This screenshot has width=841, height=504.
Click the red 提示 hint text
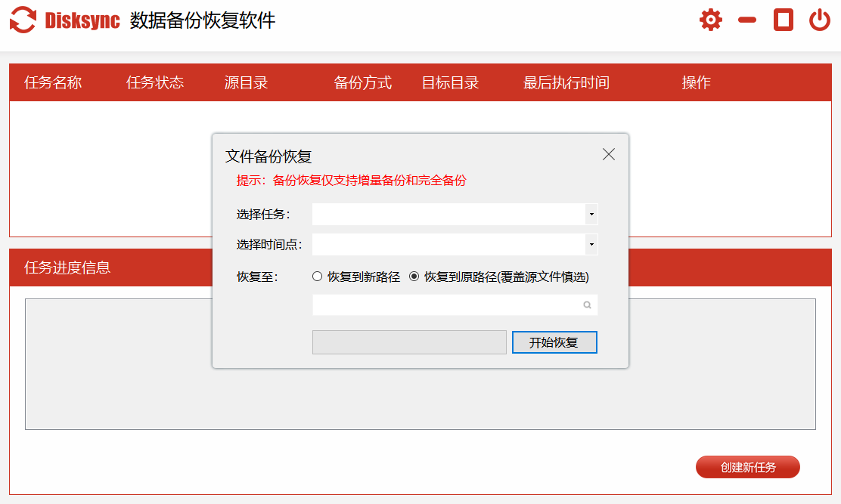352,181
